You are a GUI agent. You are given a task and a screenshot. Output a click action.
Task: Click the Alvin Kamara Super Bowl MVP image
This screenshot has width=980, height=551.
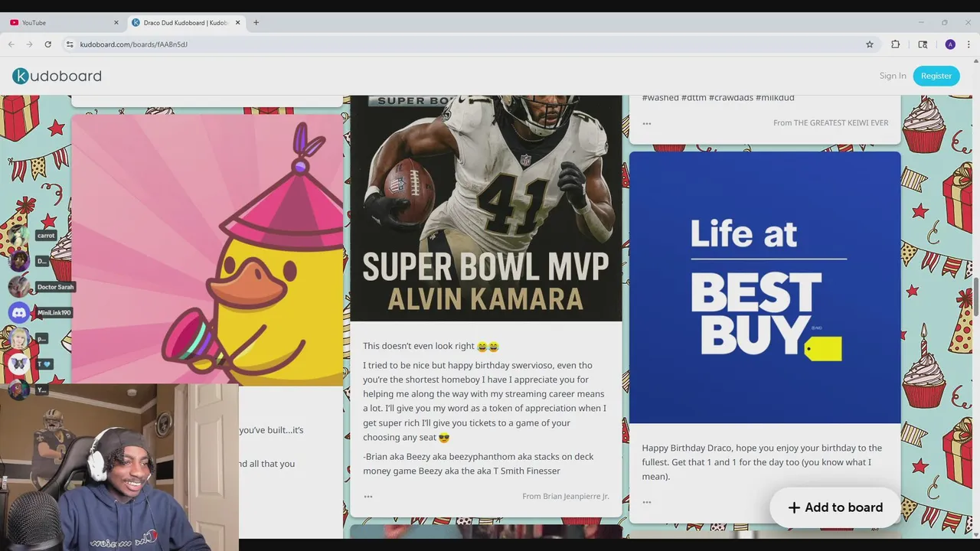486,208
